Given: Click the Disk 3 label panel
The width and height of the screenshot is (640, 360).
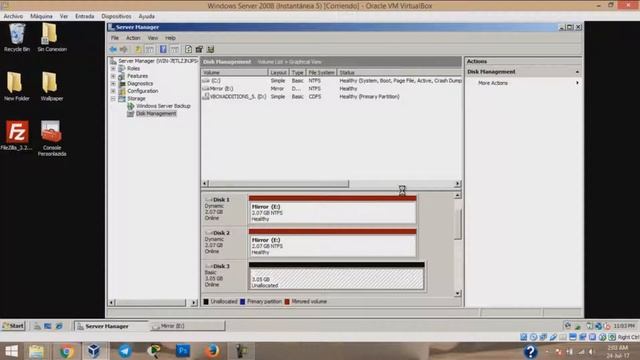Looking at the screenshot, I should pos(224,276).
